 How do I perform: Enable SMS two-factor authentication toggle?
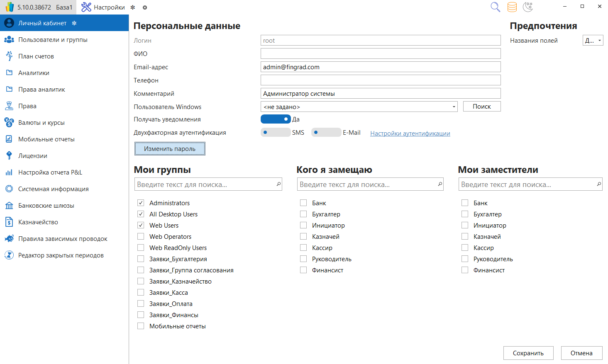pos(275,133)
